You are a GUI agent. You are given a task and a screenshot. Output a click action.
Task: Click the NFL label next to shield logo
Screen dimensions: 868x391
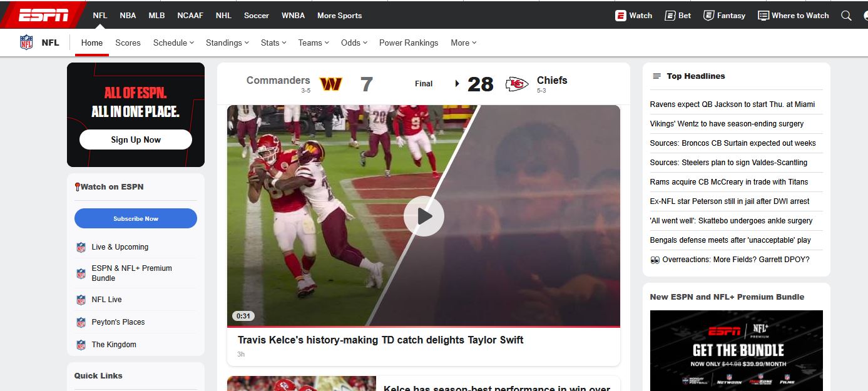[x=50, y=43]
